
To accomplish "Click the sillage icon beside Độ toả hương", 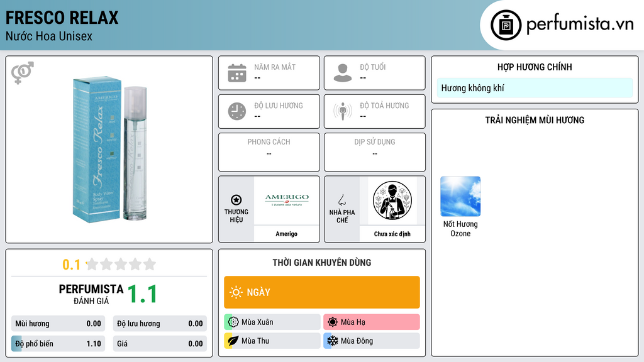I will pos(343,111).
